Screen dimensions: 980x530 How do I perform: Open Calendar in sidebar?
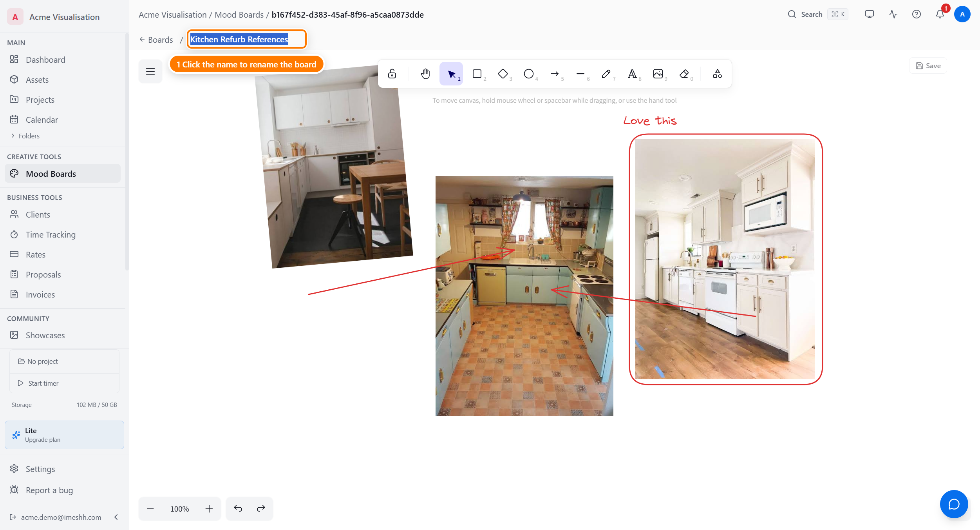pyautogui.click(x=63, y=120)
